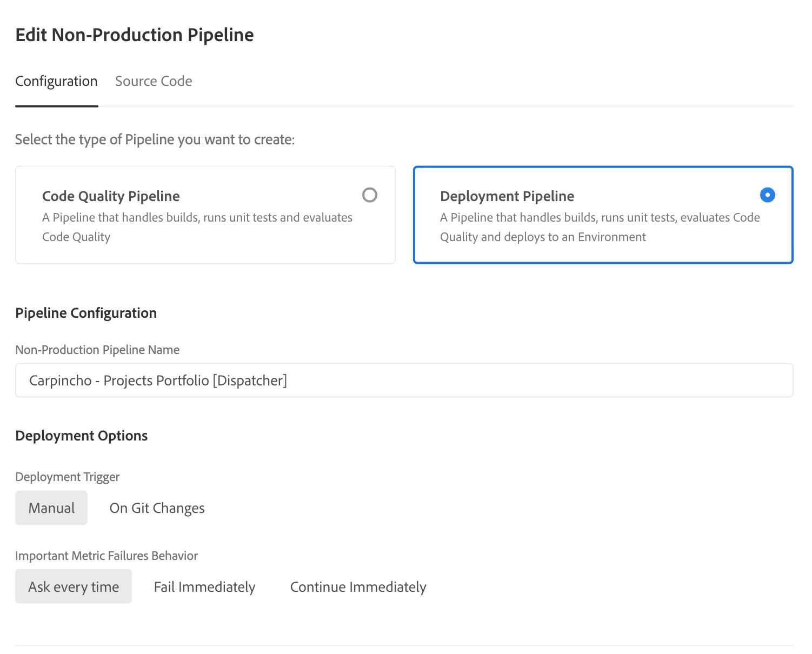Focus the Non-Production Pipeline Name field
The width and height of the screenshot is (812, 654).
(x=404, y=381)
